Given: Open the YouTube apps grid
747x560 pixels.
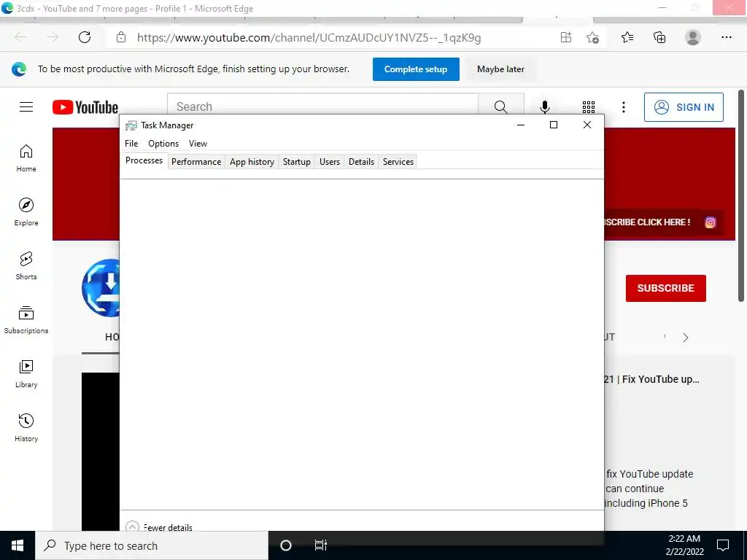Looking at the screenshot, I should [x=589, y=107].
